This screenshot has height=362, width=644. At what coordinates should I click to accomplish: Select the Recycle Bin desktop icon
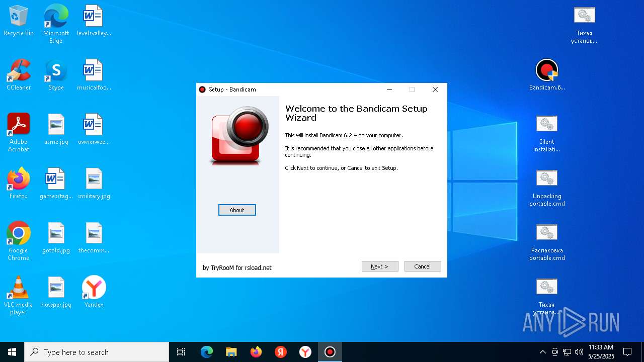[19, 21]
